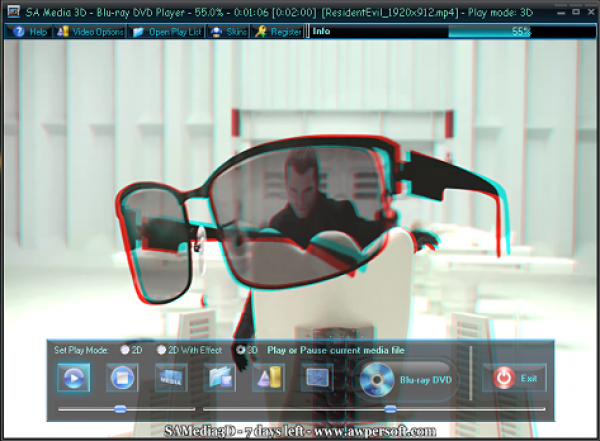Select the 2D play mode radio button
The width and height of the screenshot is (600, 441).
[x=125, y=350]
